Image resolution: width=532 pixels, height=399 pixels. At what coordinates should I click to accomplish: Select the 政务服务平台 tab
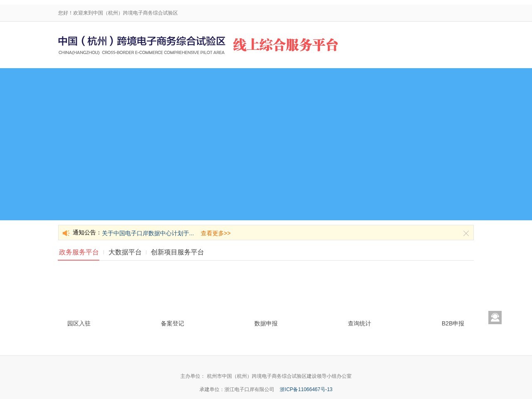pyautogui.click(x=79, y=252)
